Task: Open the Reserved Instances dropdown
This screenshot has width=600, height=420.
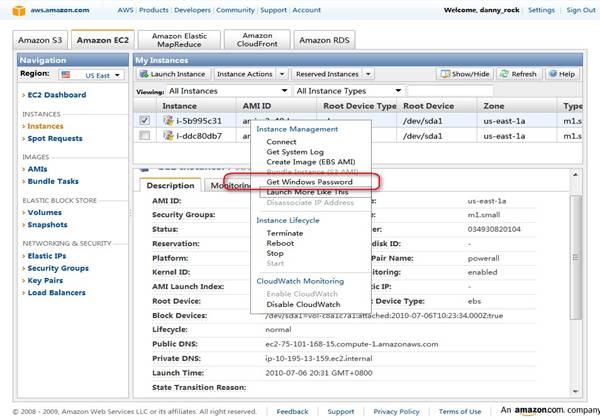Action: [x=329, y=74]
